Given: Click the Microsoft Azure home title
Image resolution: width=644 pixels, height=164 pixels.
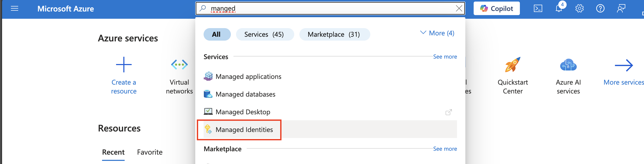Looking at the screenshot, I should [x=66, y=9].
